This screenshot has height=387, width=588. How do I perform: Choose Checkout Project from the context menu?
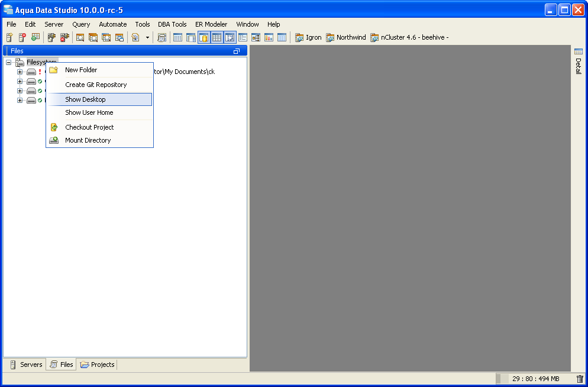[100, 127]
